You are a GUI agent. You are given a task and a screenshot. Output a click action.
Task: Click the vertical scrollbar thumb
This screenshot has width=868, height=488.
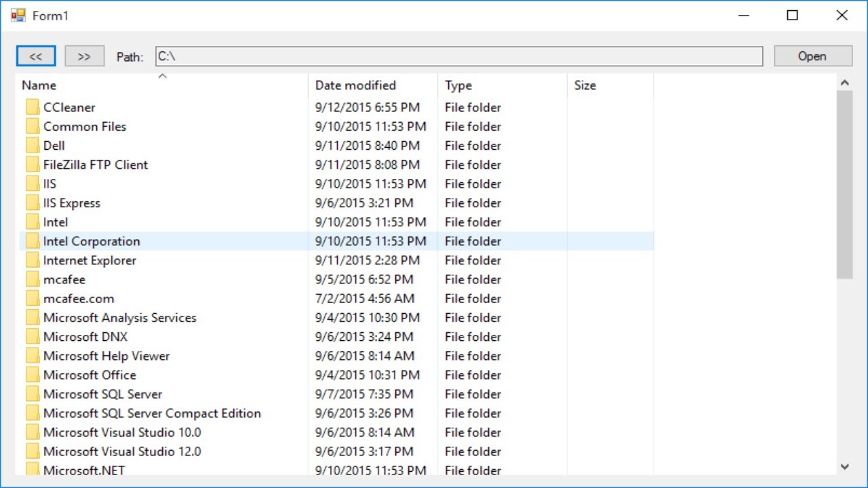[x=844, y=184]
